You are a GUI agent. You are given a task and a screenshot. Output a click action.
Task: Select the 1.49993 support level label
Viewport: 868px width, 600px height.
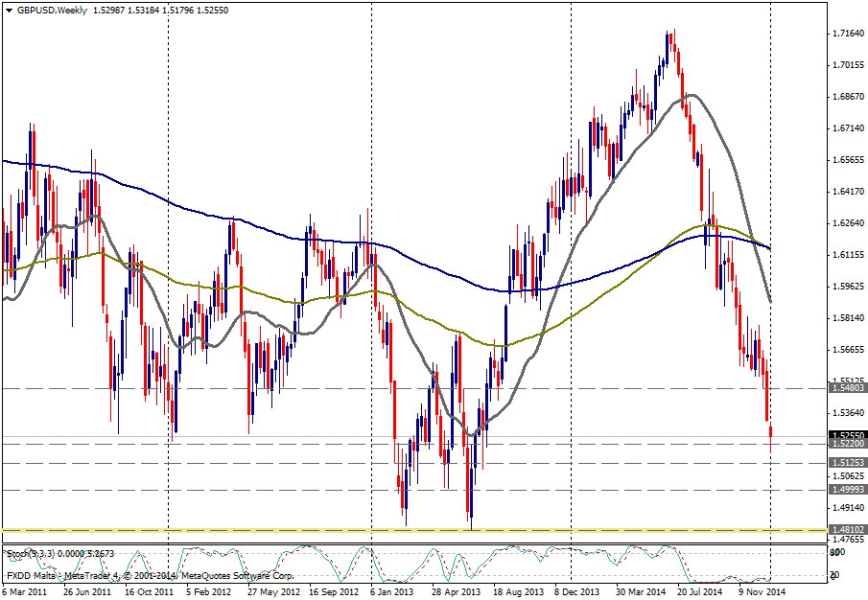pyautogui.click(x=848, y=489)
